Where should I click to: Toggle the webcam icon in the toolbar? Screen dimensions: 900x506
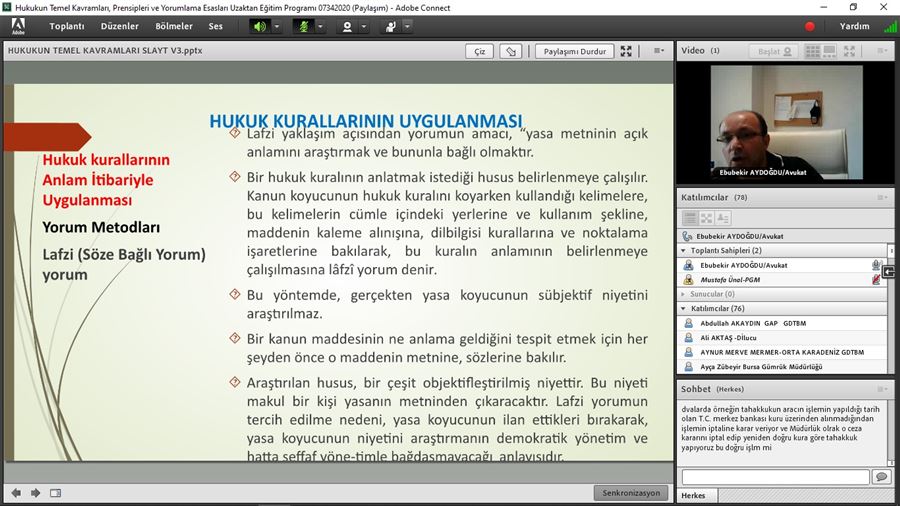[347, 26]
